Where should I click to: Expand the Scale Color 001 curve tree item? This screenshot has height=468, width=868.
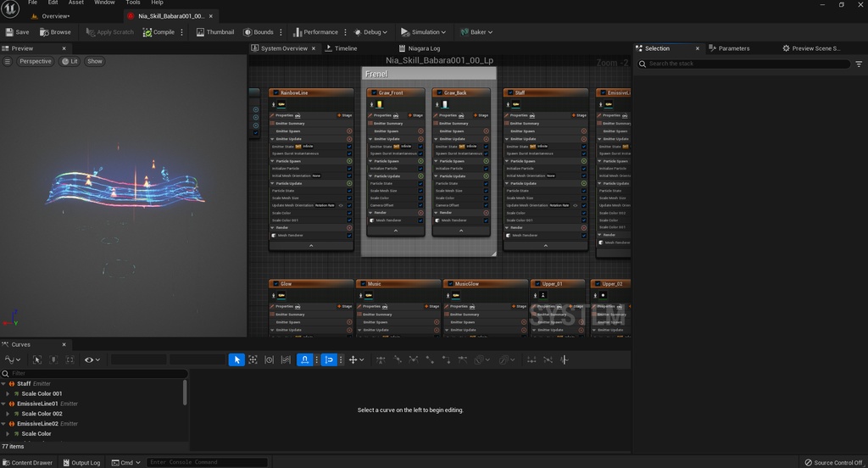pyautogui.click(x=8, y=393)
